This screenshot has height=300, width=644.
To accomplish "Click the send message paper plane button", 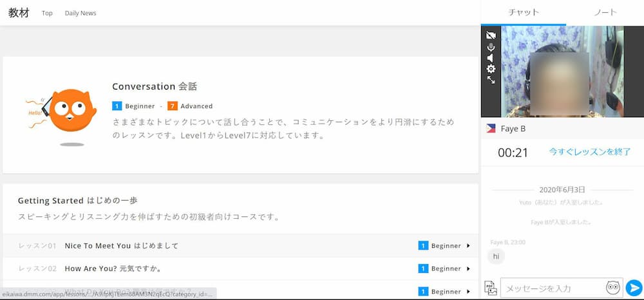I will (634, 288).
